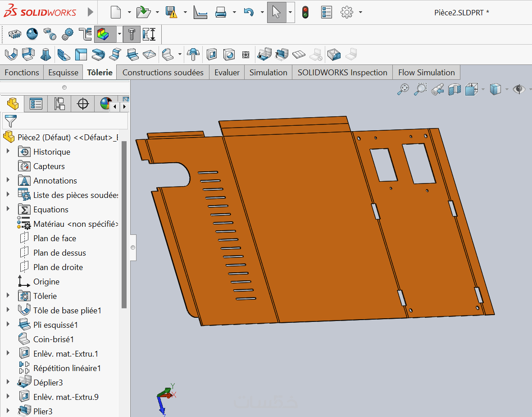Open the Zoom to Area tool
Image resolution: width=532 pixels, height=417 pixels.
420,89
